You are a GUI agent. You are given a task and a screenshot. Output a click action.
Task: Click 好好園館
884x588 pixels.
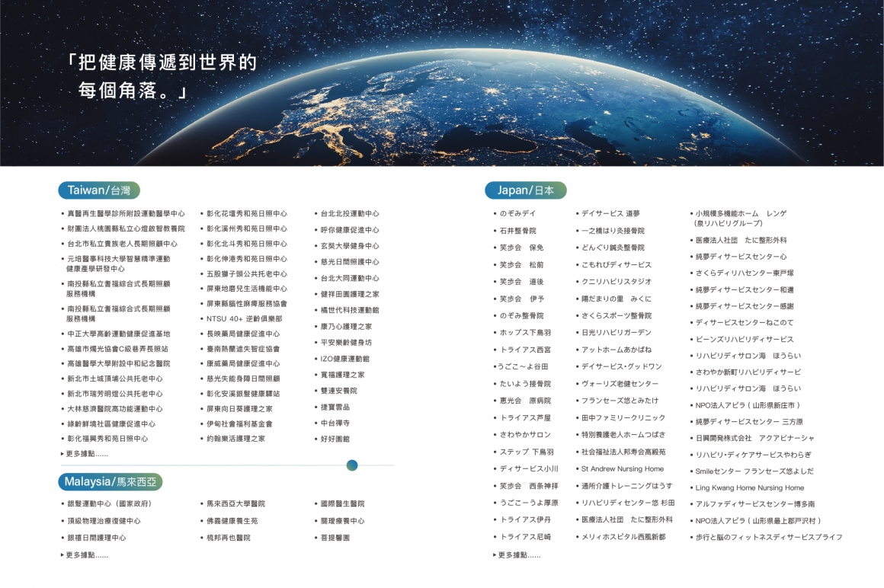[x=335, y=439]
